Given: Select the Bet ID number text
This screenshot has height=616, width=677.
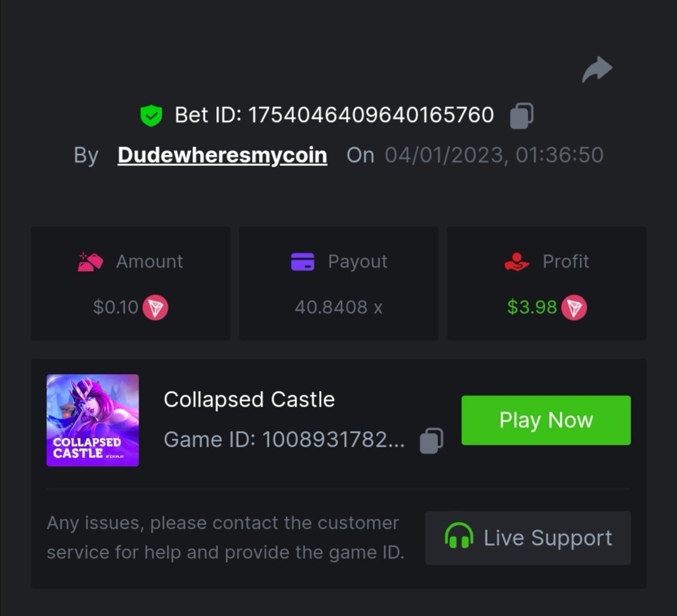Looking at the screenshot, I should (371, 115).
